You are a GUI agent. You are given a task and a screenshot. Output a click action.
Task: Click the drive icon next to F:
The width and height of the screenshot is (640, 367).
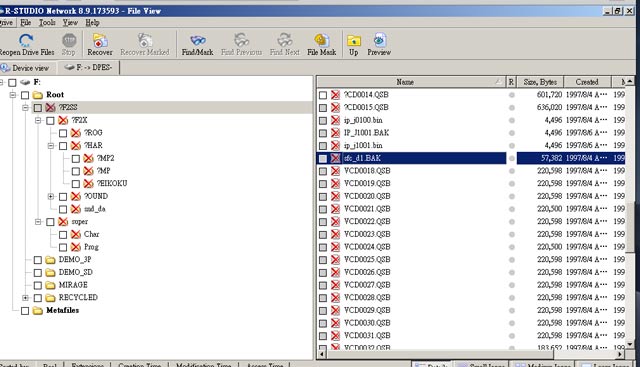coord(25,82)
